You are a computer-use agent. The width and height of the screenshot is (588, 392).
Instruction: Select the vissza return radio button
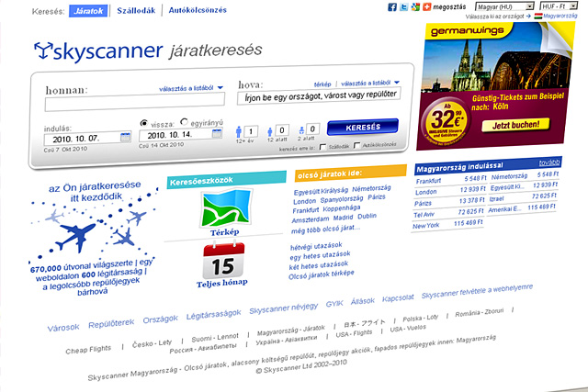(x=143, y=123)
